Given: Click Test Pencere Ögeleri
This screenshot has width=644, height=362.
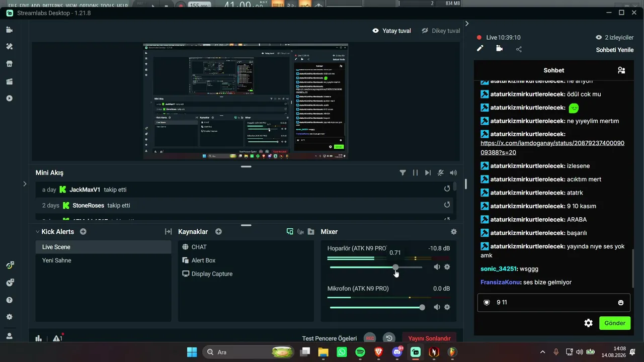Looking at the screenshot, I should pyautogui.click(x=330, y=338).
